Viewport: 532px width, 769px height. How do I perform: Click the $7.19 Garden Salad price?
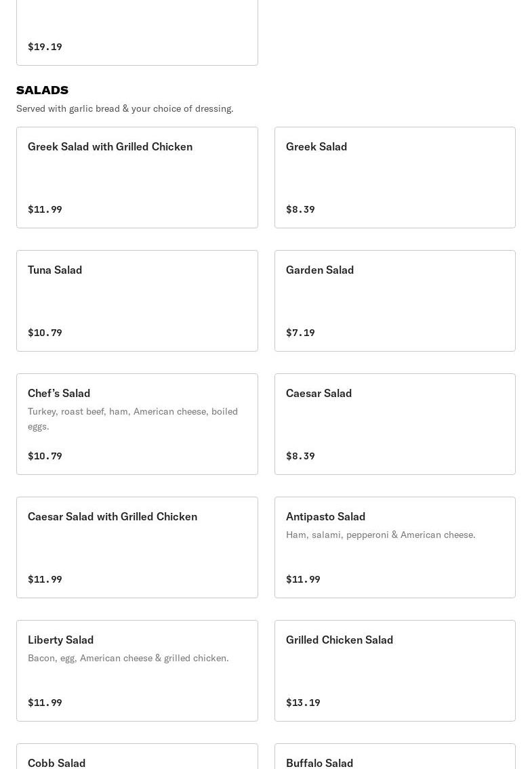[x=300, y=333]
